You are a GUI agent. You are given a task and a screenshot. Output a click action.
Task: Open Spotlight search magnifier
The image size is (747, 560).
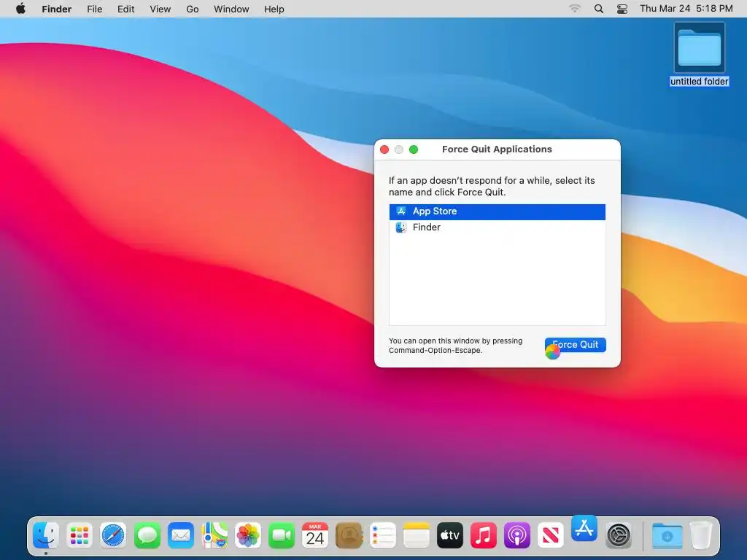click(599, 9)
